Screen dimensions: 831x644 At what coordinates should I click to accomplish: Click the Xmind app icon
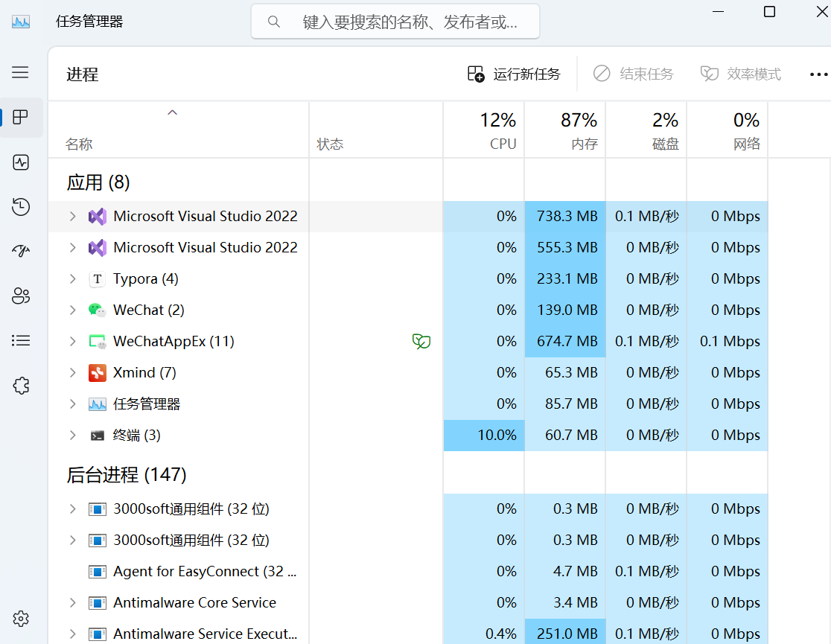coord(97,372)
